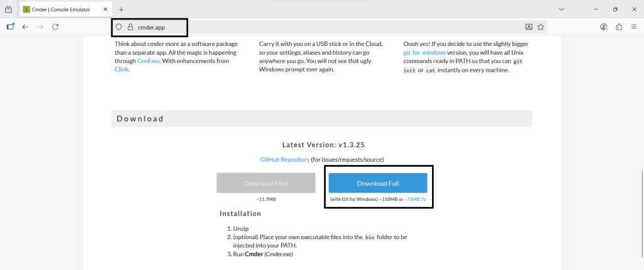The image size is (644, 270).
Task: Open the hamburger application menu
Action: [634, 27]
